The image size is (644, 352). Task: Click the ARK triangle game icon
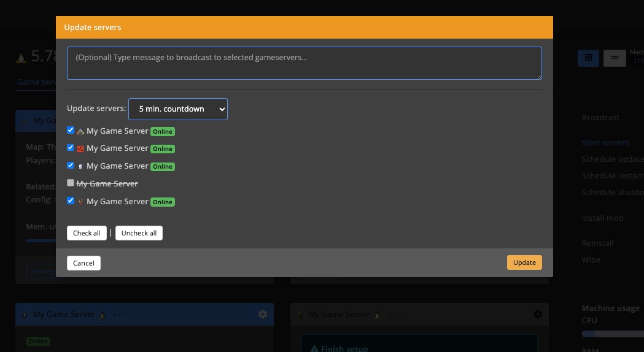(80, 132)
